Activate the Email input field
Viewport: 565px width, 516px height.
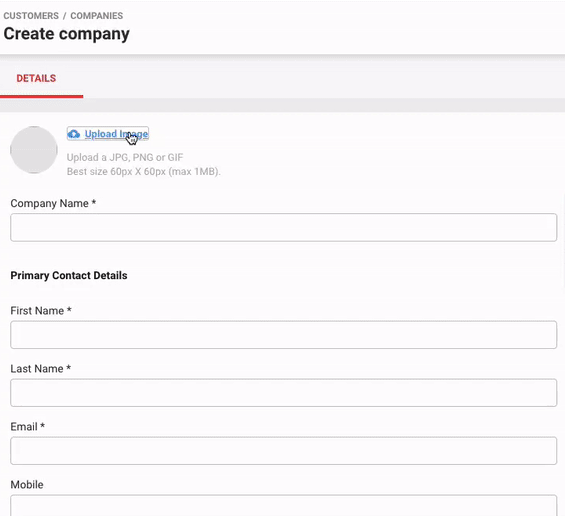pos(284,451)
